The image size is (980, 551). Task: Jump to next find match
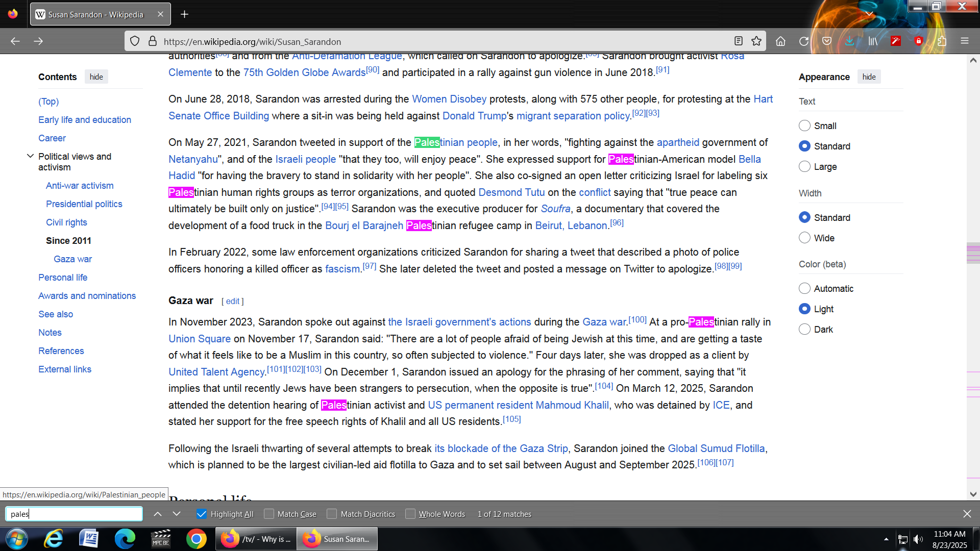pos(177,514)
